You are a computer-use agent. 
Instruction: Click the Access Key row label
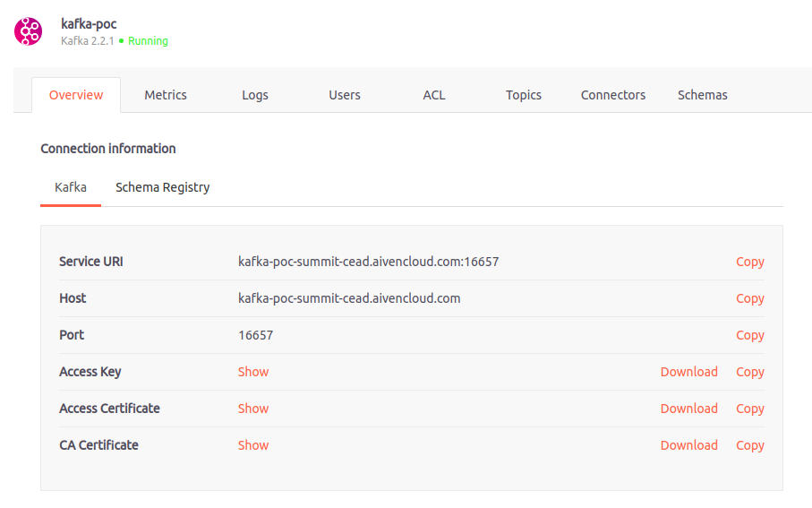[90, 372]
